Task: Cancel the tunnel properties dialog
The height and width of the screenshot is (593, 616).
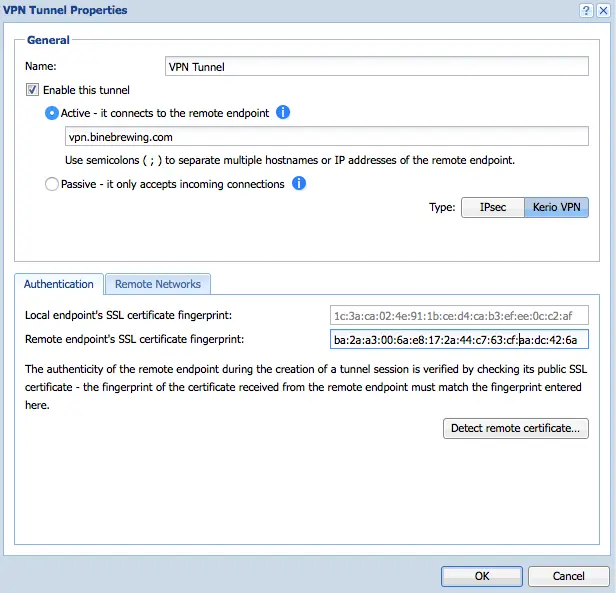Action: pos(568,576)
